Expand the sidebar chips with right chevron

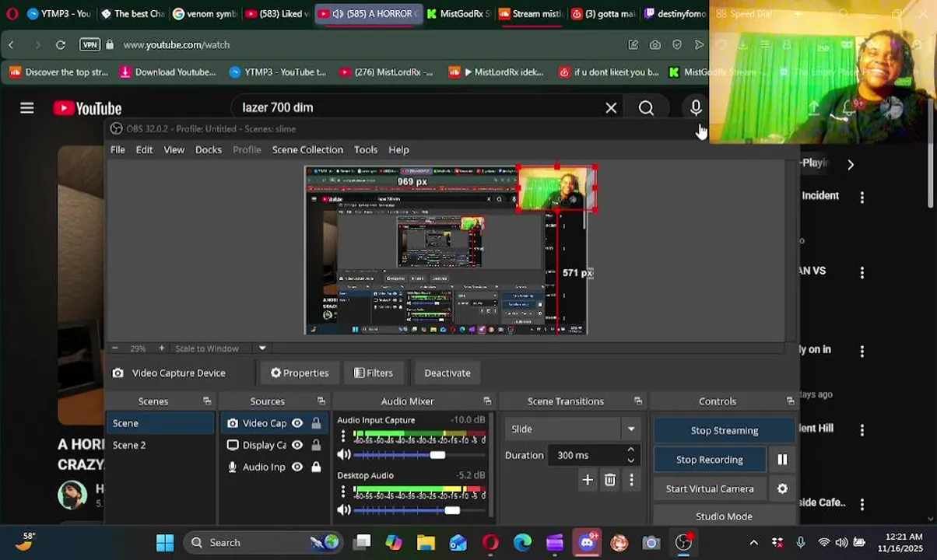coord(851,165)
